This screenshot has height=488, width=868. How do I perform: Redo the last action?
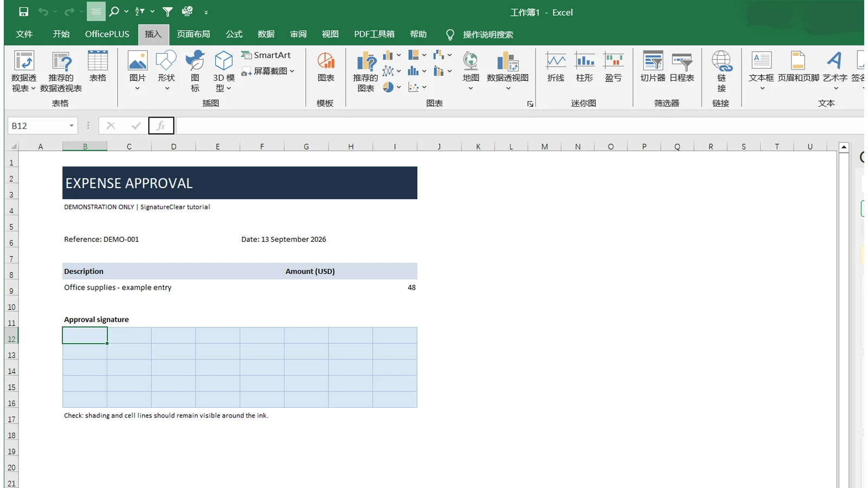(69, 11)
